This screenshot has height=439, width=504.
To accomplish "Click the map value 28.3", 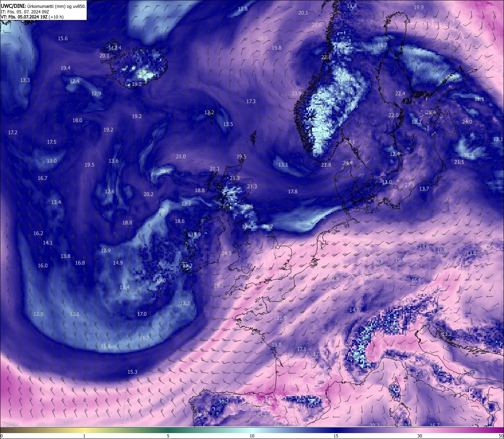I will click(219, 285).
